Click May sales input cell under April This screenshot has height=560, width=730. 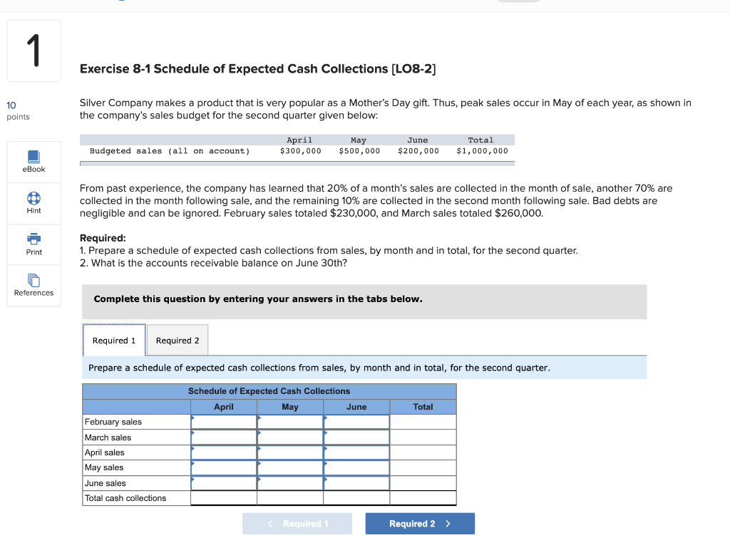click(224, 467)
